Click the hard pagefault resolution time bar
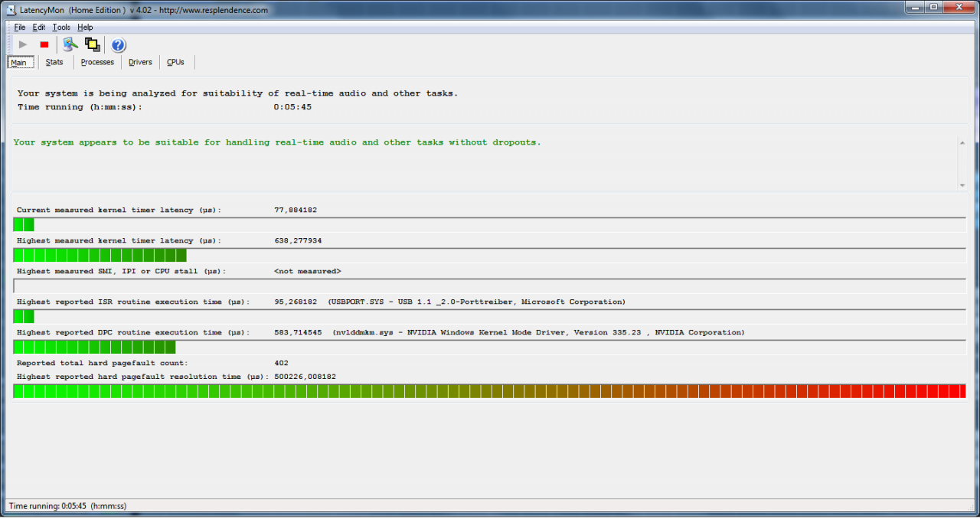980x519 pixels. (x=490, y=391)
